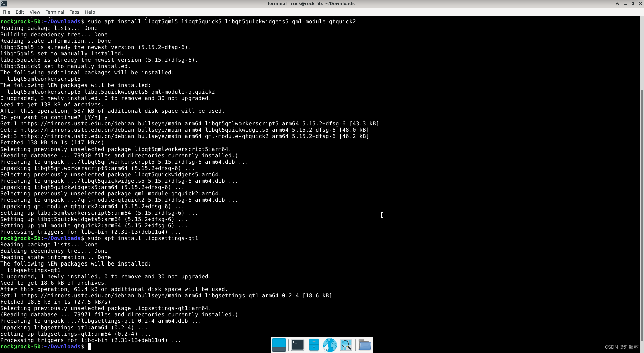Click the mirror URL on libqt5quickwidgets5 Get:2 line
This screenshot has width=644, height=353.
77,130
